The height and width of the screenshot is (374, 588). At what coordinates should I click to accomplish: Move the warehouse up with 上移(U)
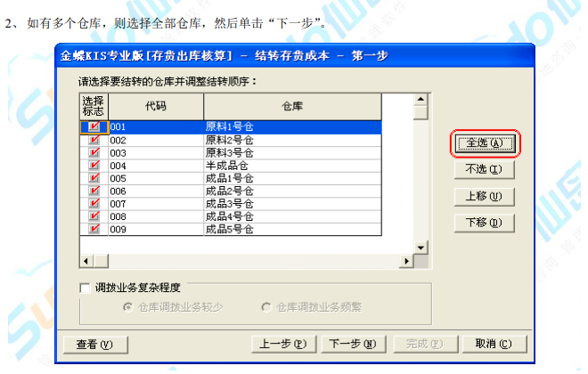[486, 196]
